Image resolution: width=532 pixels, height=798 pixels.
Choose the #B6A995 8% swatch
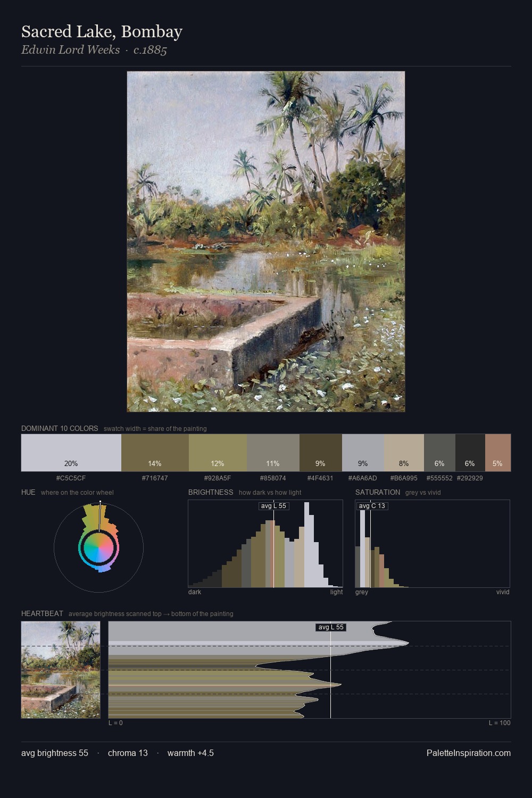[x=404, y=453]
